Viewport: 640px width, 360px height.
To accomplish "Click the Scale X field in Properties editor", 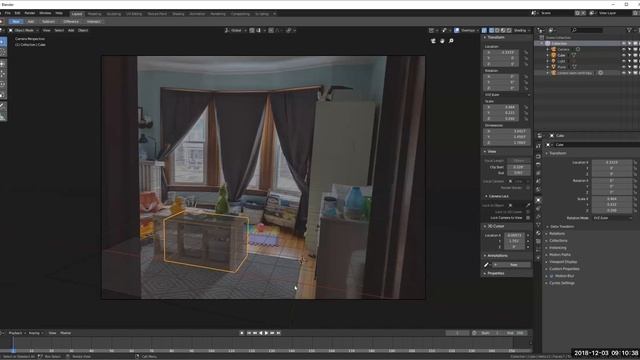I will (x=611, y=199).
